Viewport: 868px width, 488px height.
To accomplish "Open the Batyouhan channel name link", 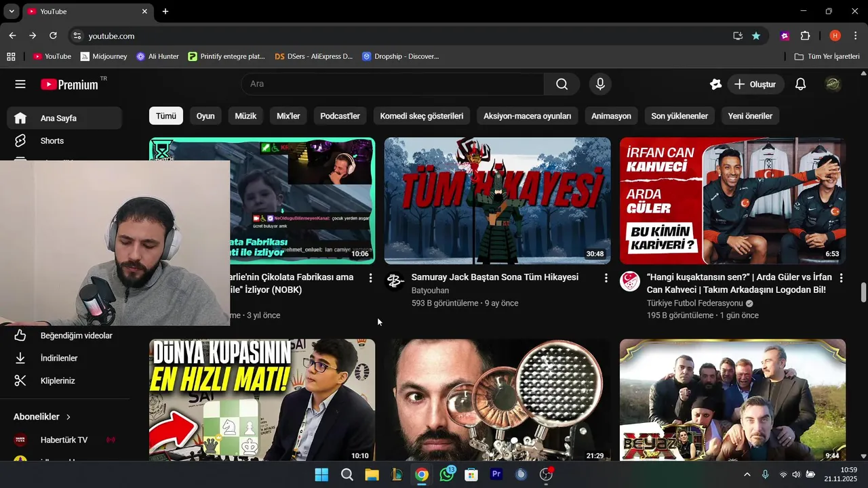I will click(430, 290).
